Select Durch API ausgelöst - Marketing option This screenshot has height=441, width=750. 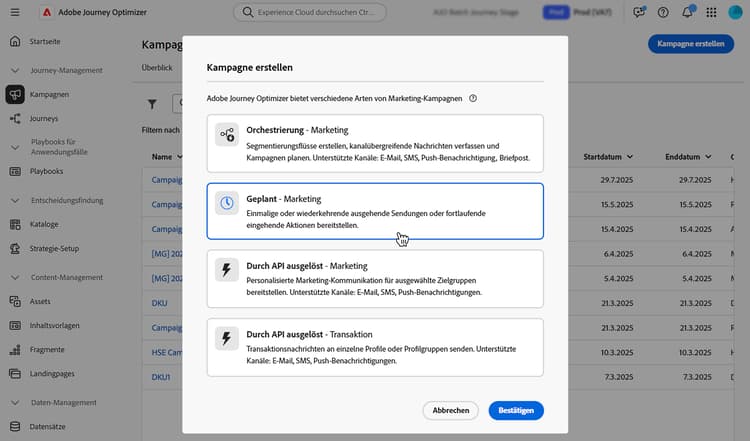tap(375, 279)
